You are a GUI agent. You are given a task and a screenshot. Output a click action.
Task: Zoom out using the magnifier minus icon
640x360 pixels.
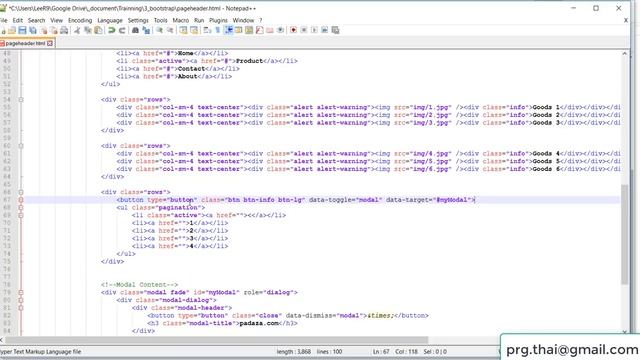tap(170, 30)
